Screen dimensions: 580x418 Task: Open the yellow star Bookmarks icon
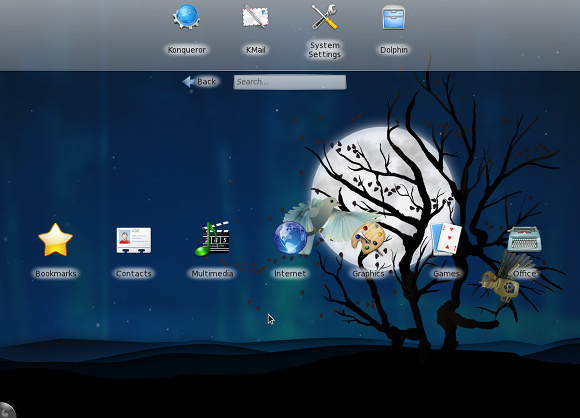pyautogui.click(x=55, y=240)
